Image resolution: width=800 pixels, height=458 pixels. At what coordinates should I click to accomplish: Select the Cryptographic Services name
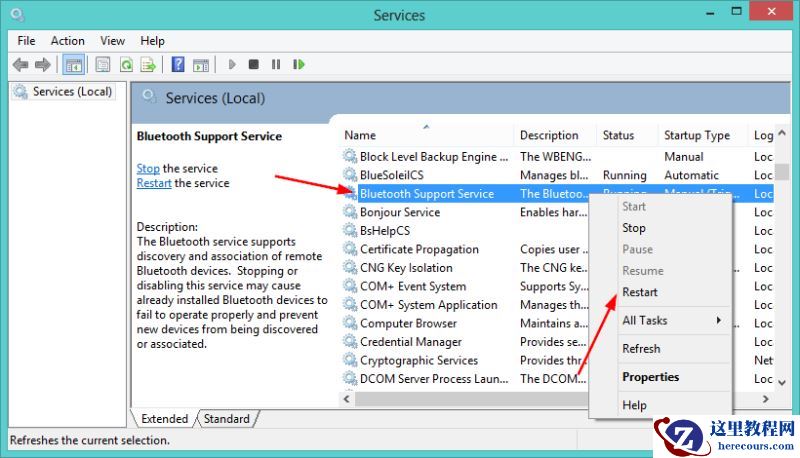(419, 360)
